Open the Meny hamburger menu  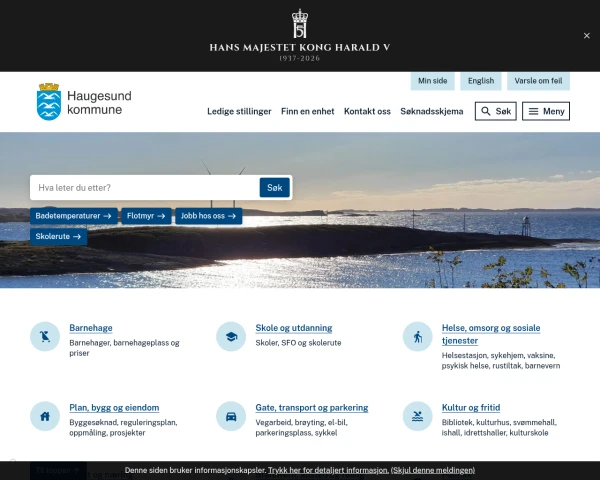546,111
